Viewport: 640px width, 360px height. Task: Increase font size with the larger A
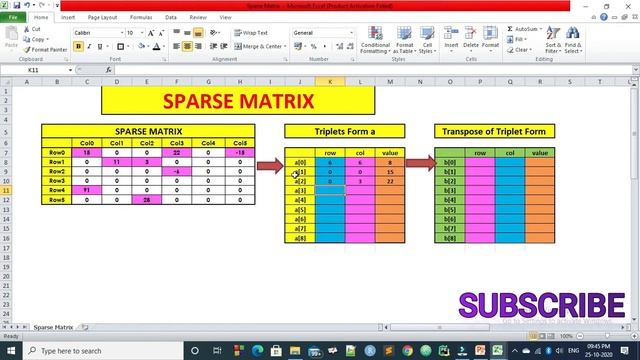coord(151,33)
